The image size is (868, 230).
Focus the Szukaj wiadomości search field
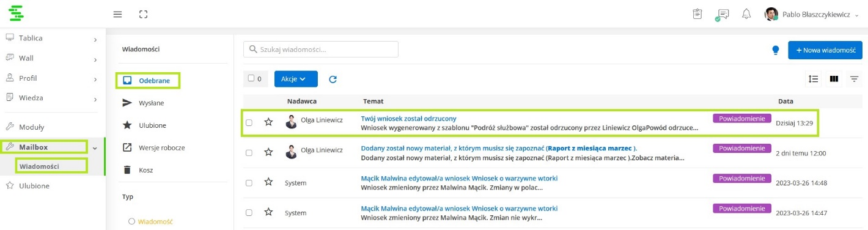pyautogui.click(x=321, y=50)
